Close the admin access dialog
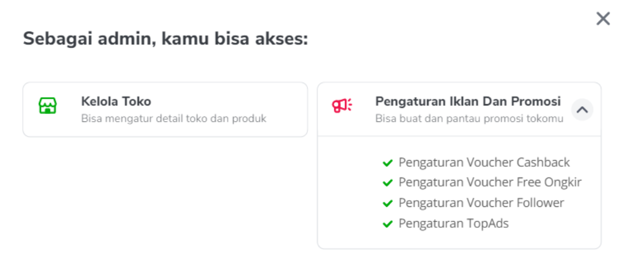 (603, 19)
